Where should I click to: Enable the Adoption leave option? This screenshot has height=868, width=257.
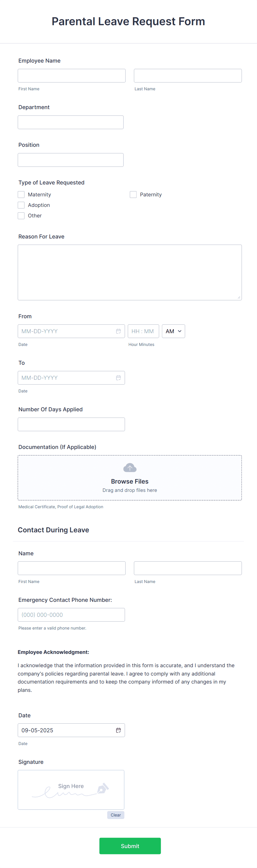[21, 205]
